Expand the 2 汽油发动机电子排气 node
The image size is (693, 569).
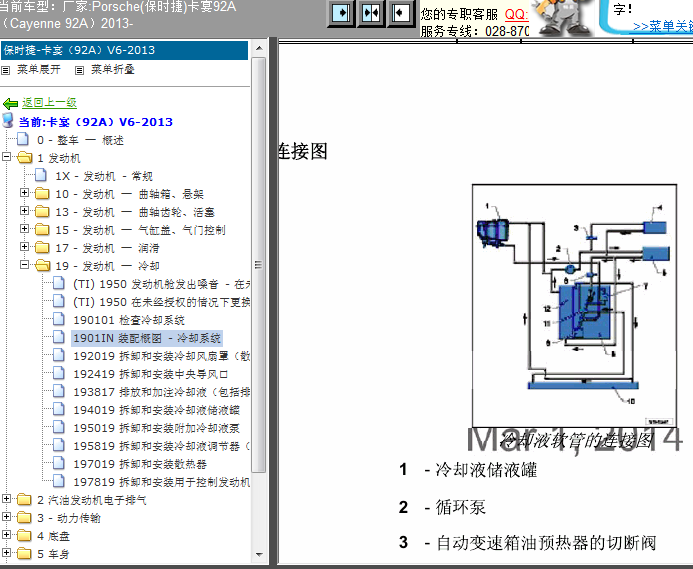(6, 499)
